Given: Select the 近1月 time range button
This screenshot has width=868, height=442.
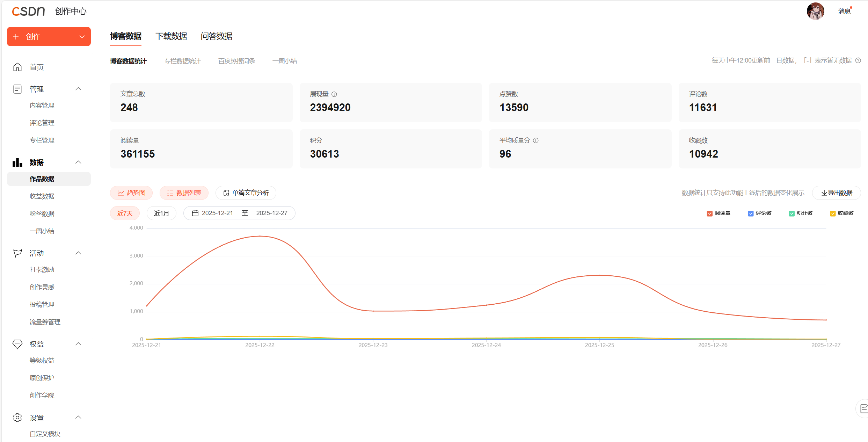Looking at the screenshot, I should [x=161, y=213].
